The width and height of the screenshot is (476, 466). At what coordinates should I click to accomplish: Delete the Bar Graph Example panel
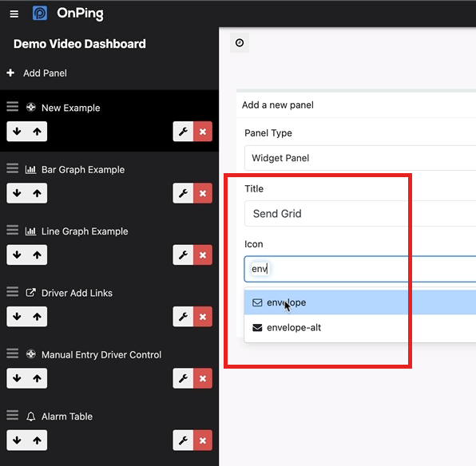pyautogui.click(x=203, y=193)
